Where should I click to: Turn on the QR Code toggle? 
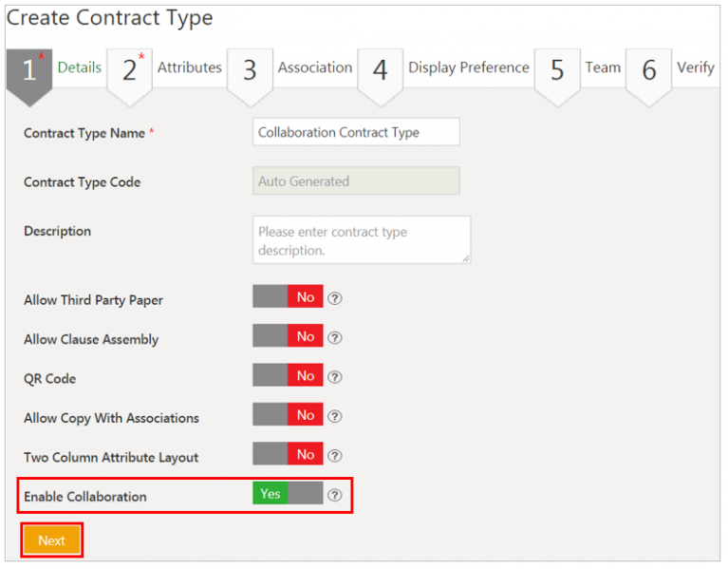pyautogui.click(x=288, y=376)
